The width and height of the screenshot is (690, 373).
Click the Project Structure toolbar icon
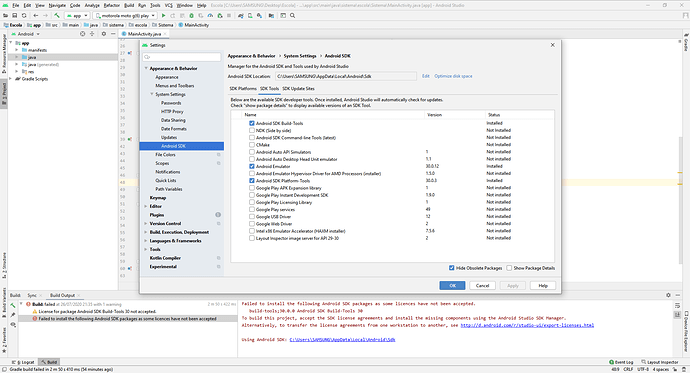[x=271, y=15]
